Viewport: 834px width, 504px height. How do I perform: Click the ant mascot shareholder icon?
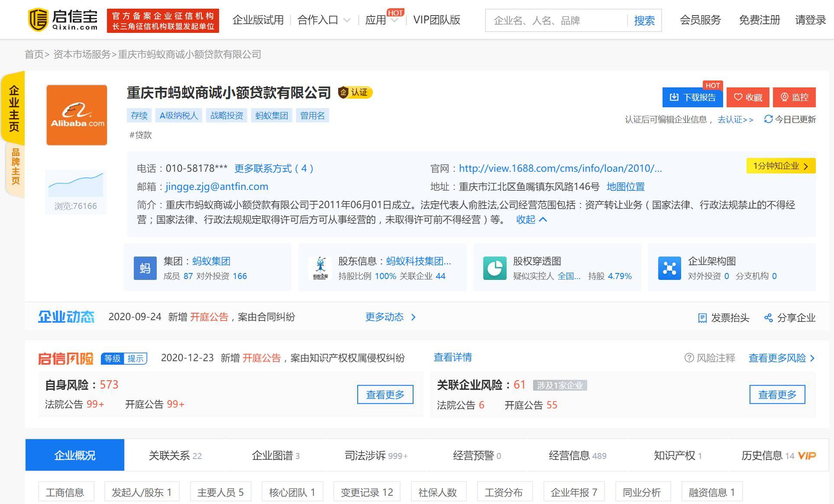(320, 268)
